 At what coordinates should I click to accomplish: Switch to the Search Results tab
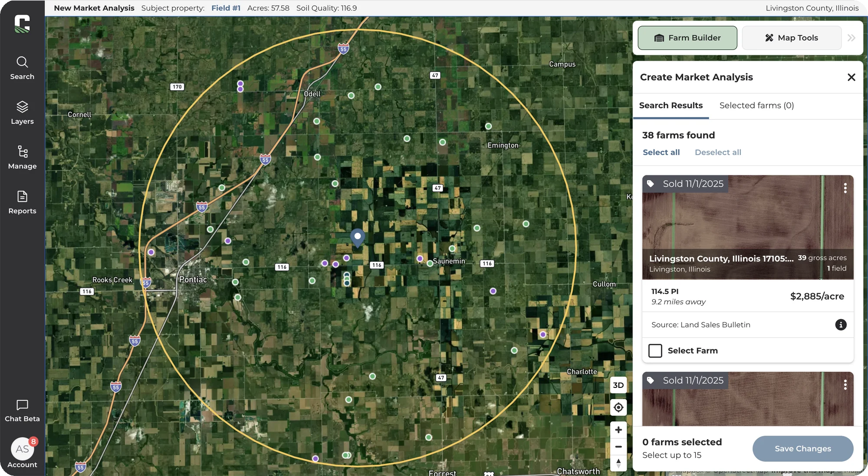tap(671, 106)
